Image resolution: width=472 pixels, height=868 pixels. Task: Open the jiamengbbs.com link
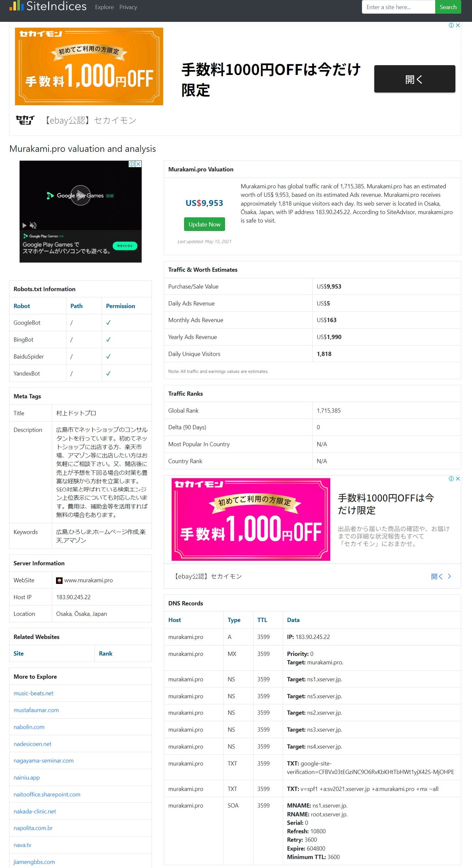coord(34,861)
